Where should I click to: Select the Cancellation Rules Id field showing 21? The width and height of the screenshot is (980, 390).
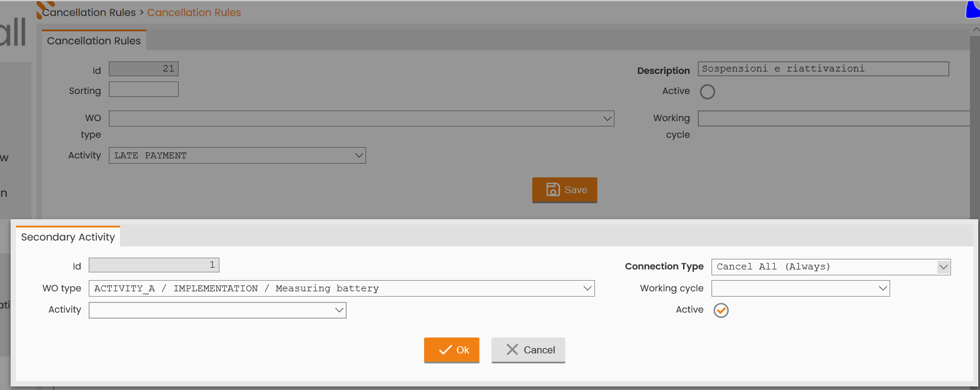[x=144, y=69]
